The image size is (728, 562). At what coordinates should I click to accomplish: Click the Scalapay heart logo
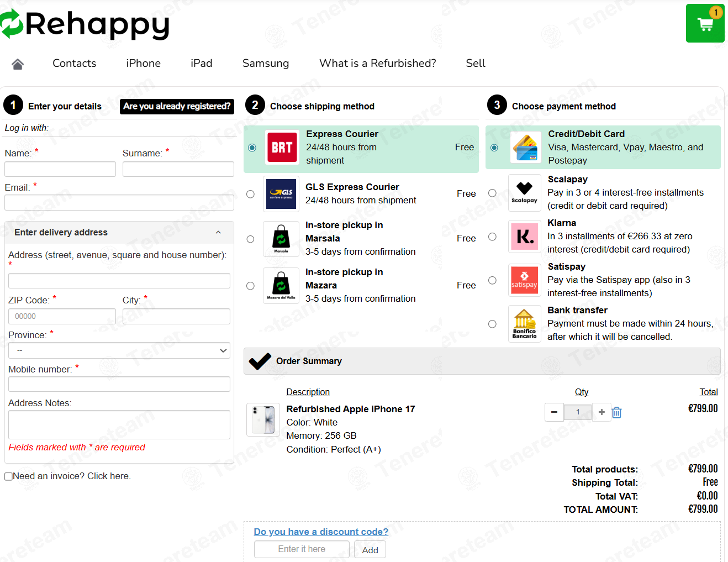pyautogui.click(x=524, y=193)
